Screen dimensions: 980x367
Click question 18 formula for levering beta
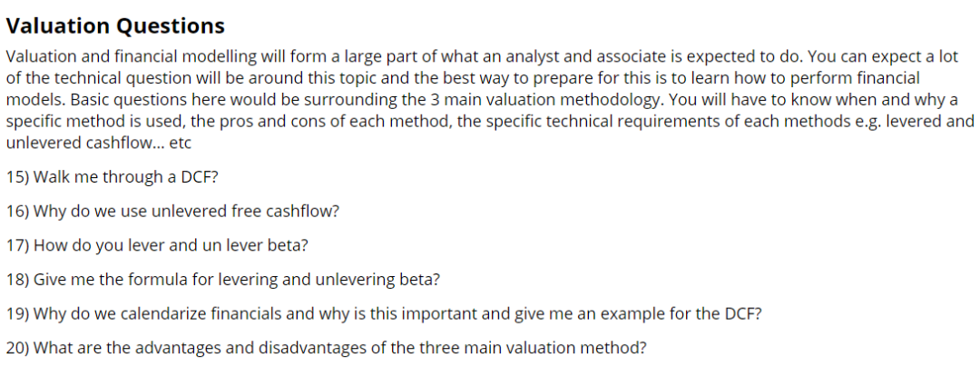223,280
